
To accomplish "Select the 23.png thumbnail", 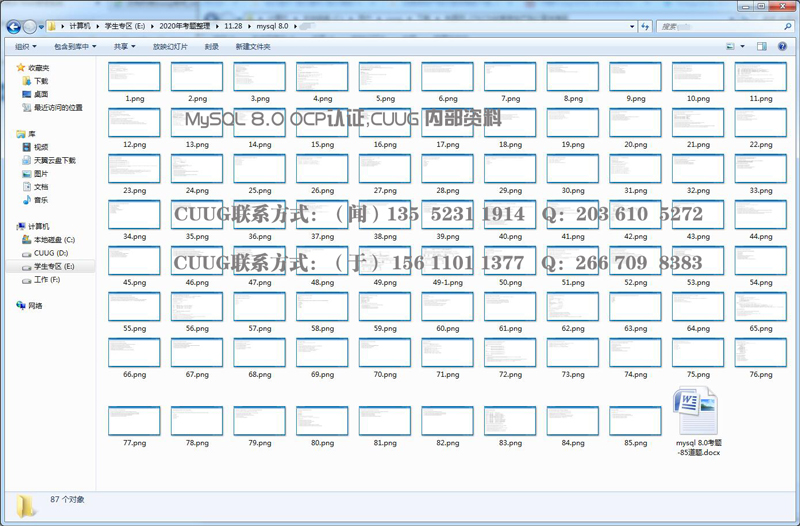I will pyautogui.click(x=134, y=168).
